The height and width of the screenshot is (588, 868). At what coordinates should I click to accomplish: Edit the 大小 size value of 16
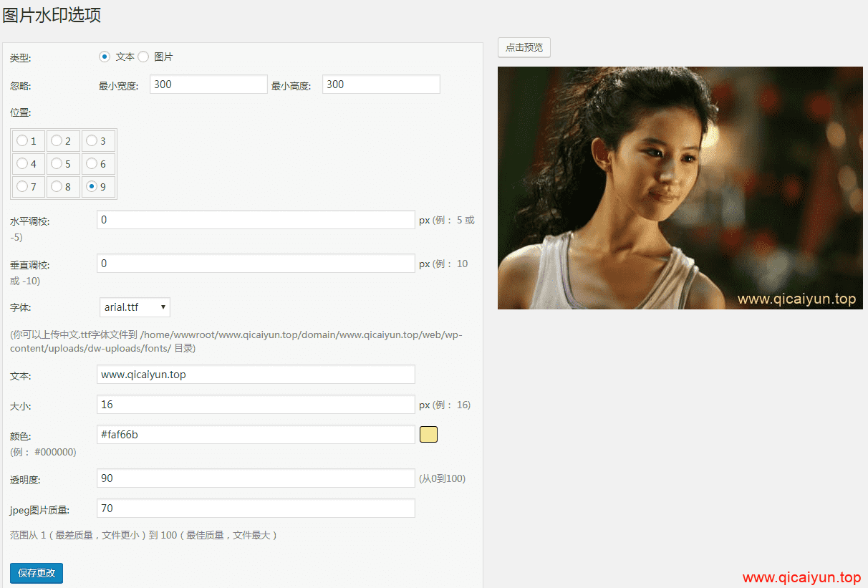click(256, 404)
